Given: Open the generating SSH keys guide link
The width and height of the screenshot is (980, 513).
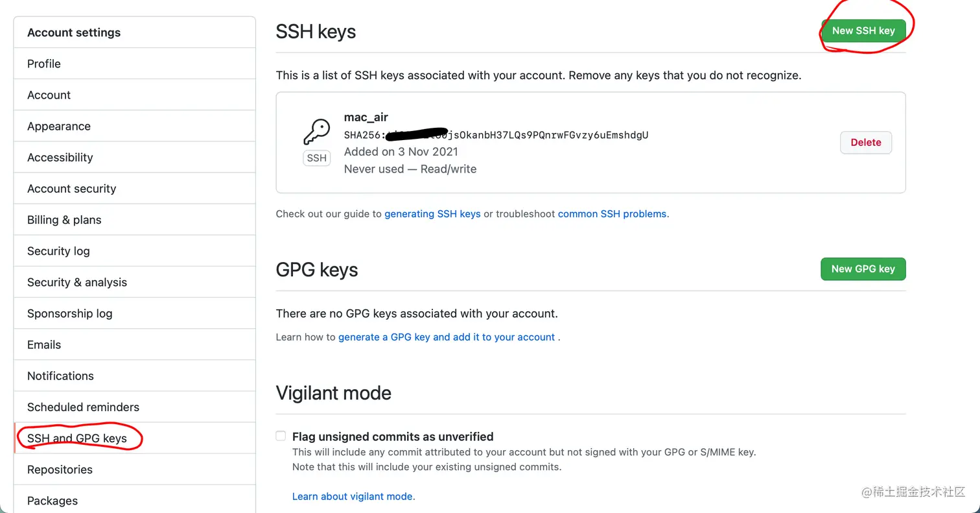Looking at the screenshot, I should (432, 213).
